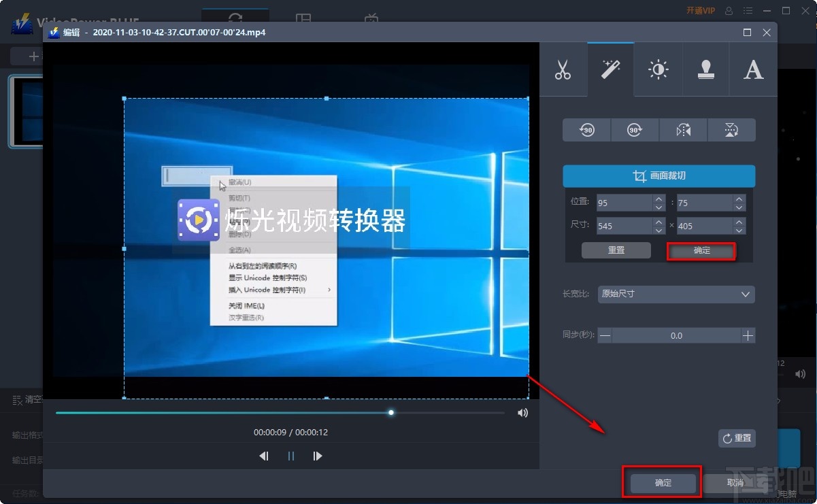Flip video horizontally
The height and width of the screenshot is (504, 817).
pyautogui.click(x=683, y=130)
